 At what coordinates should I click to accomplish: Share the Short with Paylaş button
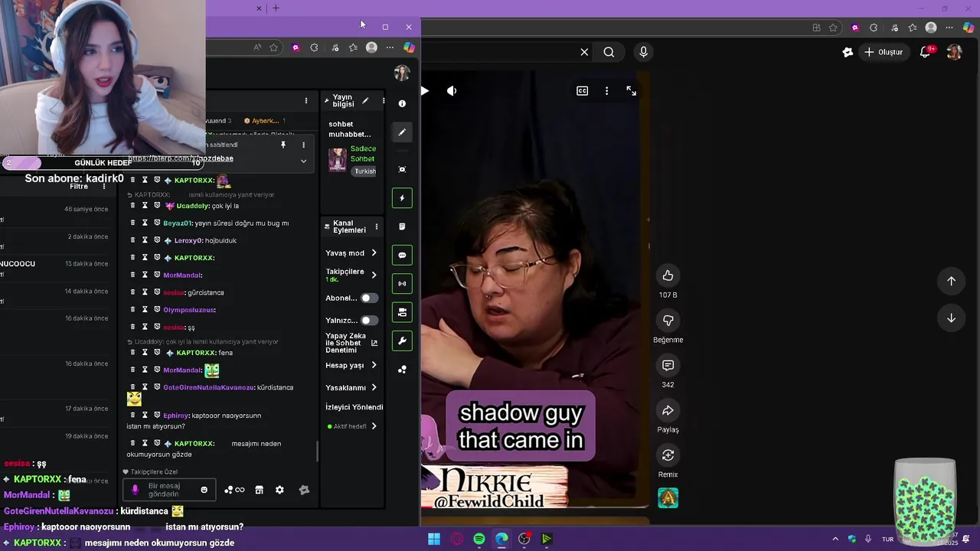[668, 411]
